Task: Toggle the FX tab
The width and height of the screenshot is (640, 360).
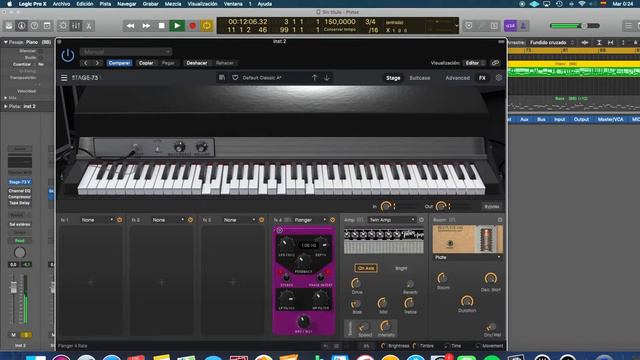Action: tap(482, 78)
